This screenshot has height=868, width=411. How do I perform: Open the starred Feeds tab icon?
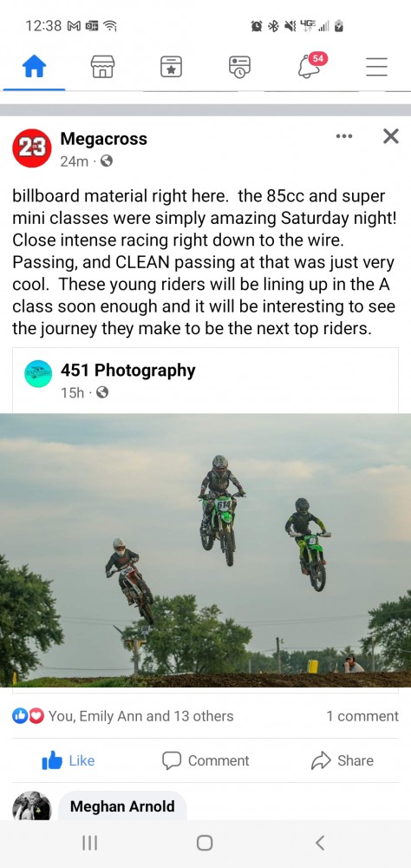(x=171, y=67)
